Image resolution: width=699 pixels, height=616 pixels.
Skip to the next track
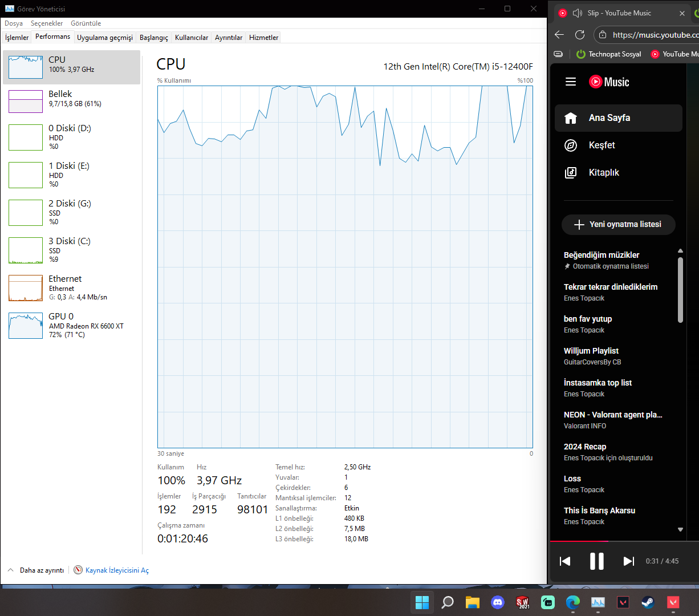628,561
